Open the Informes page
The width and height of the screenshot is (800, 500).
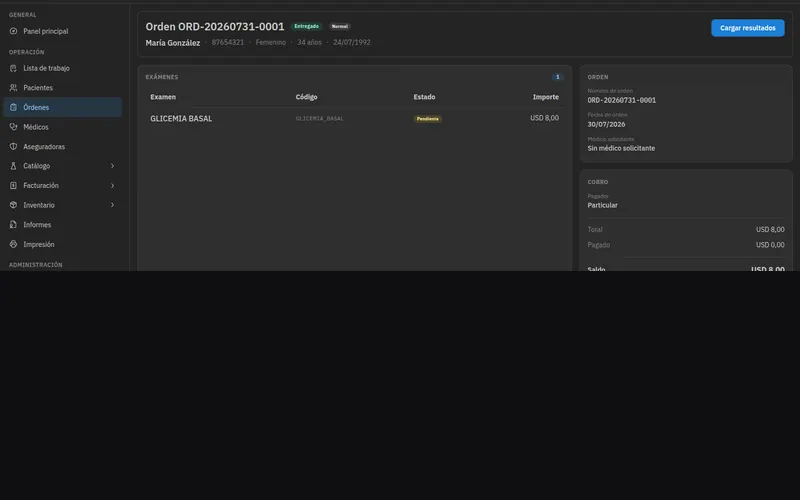[x=63, y=224]
